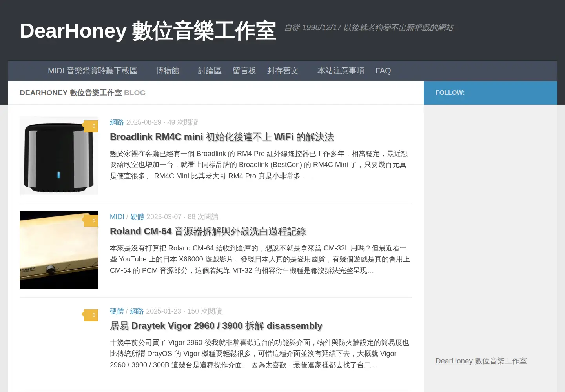Select 硬體 category above the Roland CM-64 post
The width and height of the screenshot is (565, 392).
(137, 217)
